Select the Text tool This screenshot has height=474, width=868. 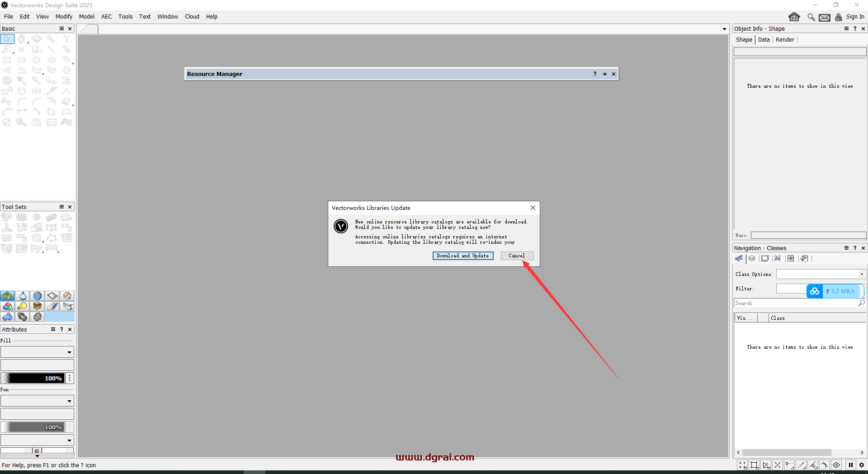point(66,39)
